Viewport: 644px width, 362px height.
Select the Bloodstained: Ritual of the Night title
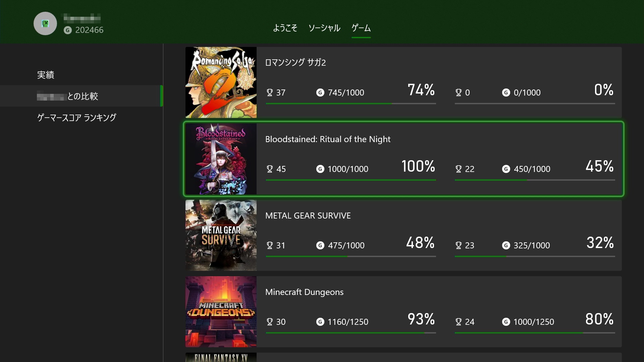point(328,139)
